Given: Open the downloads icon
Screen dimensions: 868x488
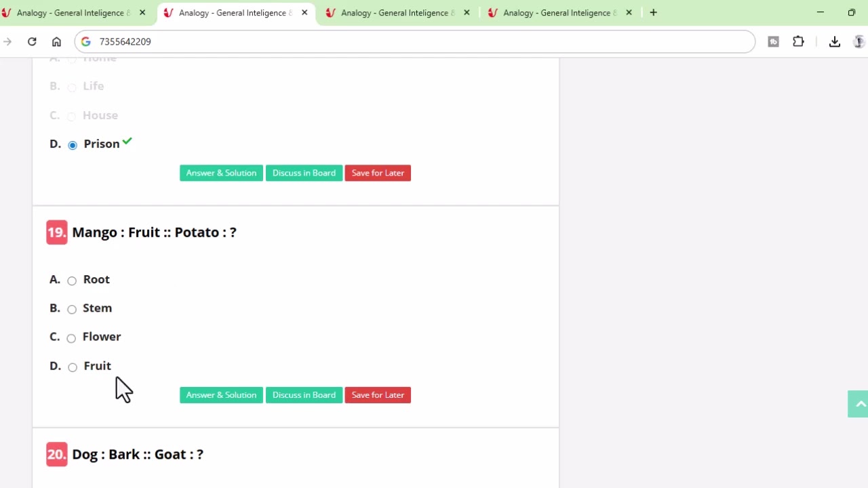Looking at the screenshot, I should (835, 41).
